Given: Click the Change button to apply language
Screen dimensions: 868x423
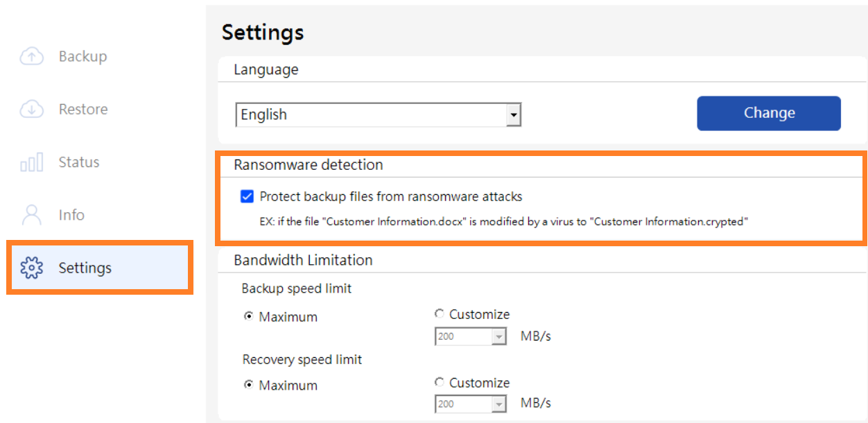Looking at the screenshot, I should coord(768,113).
